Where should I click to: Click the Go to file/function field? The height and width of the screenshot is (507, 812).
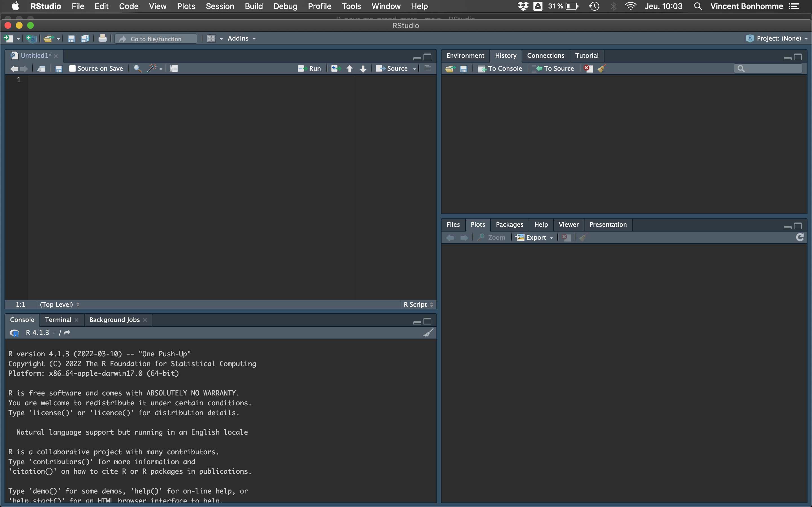[x=156, y=39]
